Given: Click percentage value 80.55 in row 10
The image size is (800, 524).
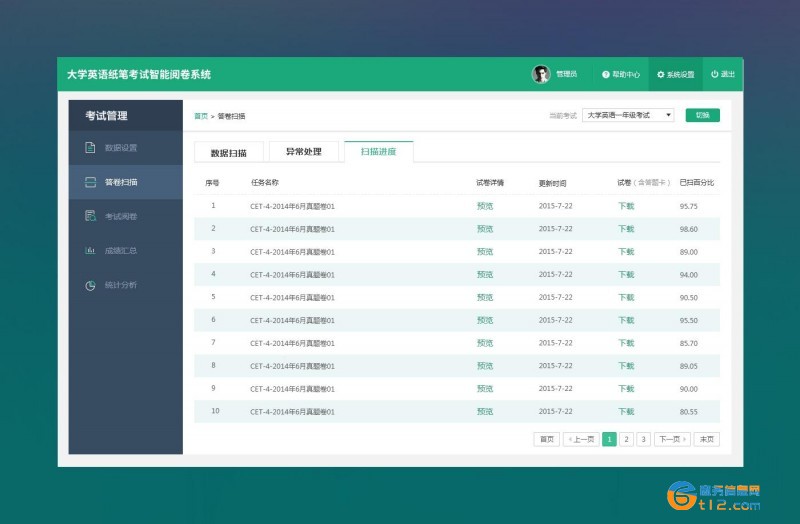Looking at the screenshot, I should tap(688, 412).
